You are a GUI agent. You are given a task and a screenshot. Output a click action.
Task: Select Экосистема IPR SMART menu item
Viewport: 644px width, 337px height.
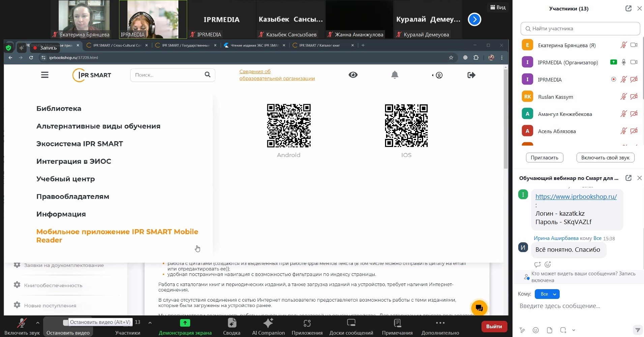pos(80,144)
